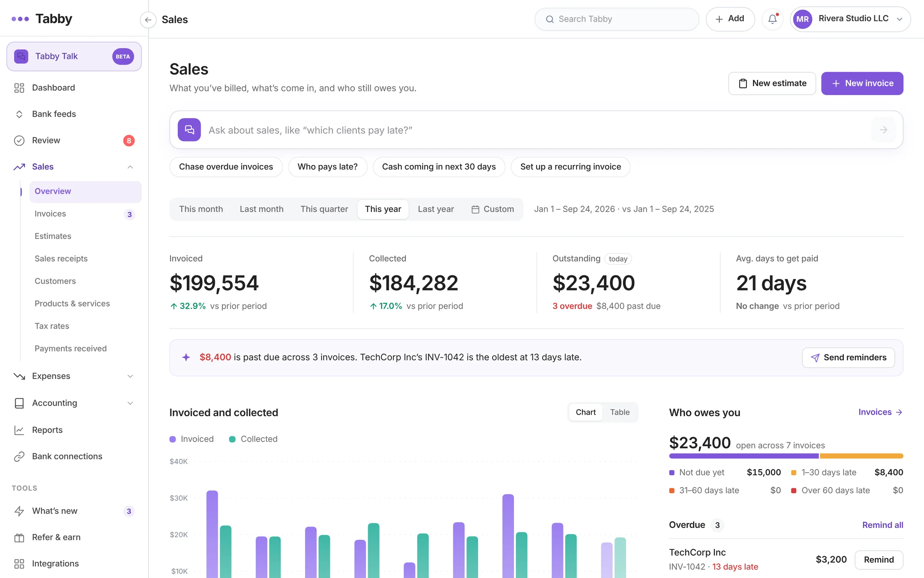The image size is (924, 578).
Task: Click the search magnifier icon
Action: click(550, 19)
